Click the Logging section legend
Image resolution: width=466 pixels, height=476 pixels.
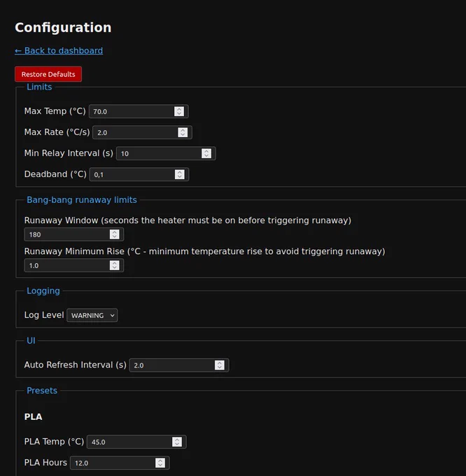click(43, 290)
